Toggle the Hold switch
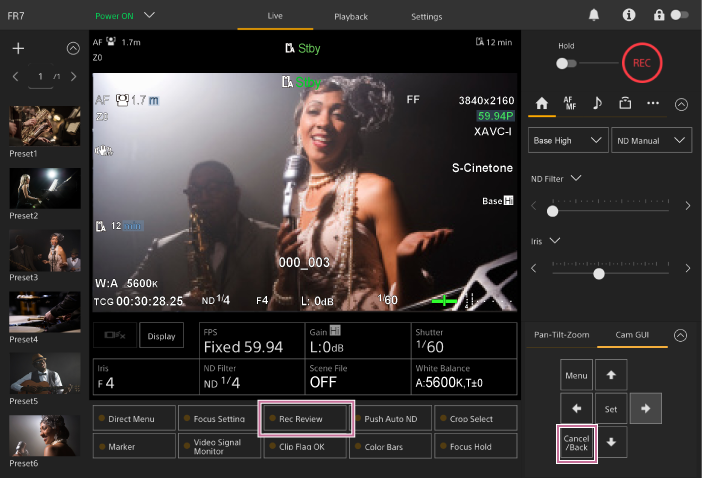This screenshot has height=478, width=702. pos(567,63)
